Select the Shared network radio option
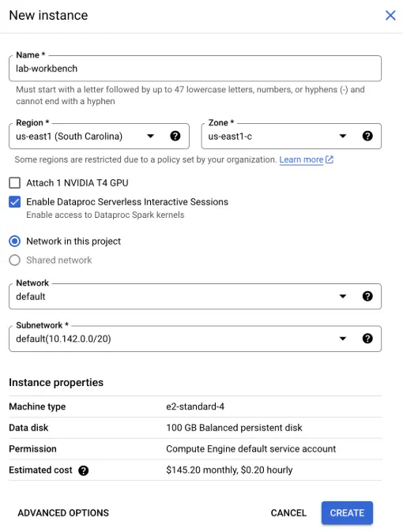403x532 pixels. pyautogui.click(x=14, y=260)
